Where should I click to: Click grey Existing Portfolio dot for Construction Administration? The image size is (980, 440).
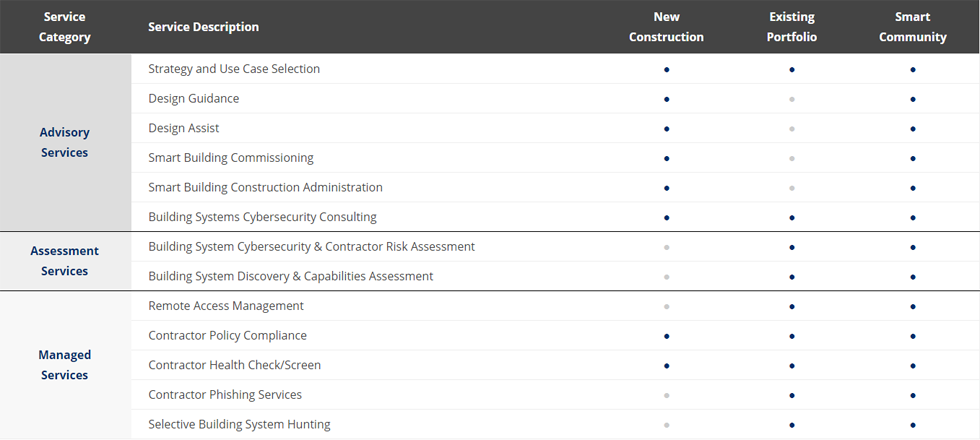click(x=792, y=188)
